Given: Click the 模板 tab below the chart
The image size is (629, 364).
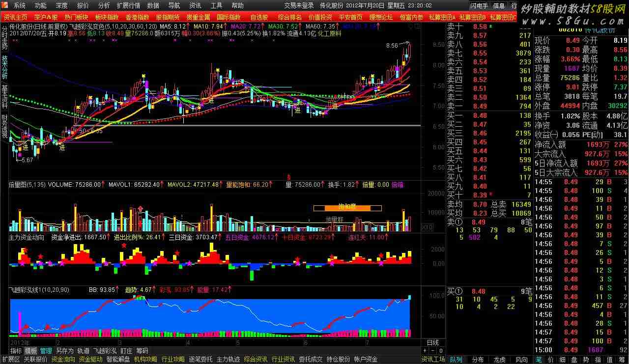Looking at the screenshot, I should (x=31, y=351).
